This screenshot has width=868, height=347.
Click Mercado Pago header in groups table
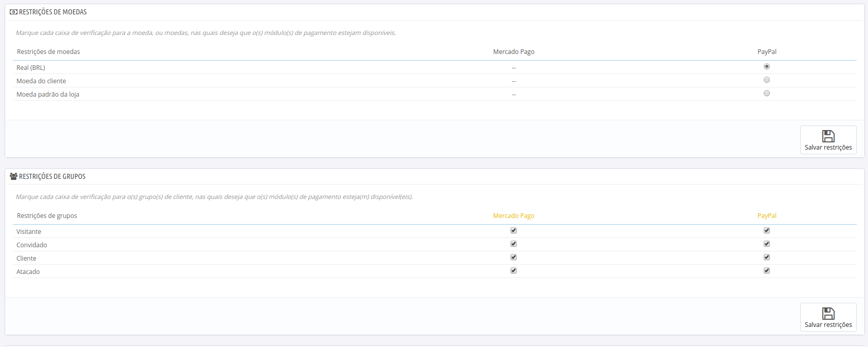(x=514, y=216)
